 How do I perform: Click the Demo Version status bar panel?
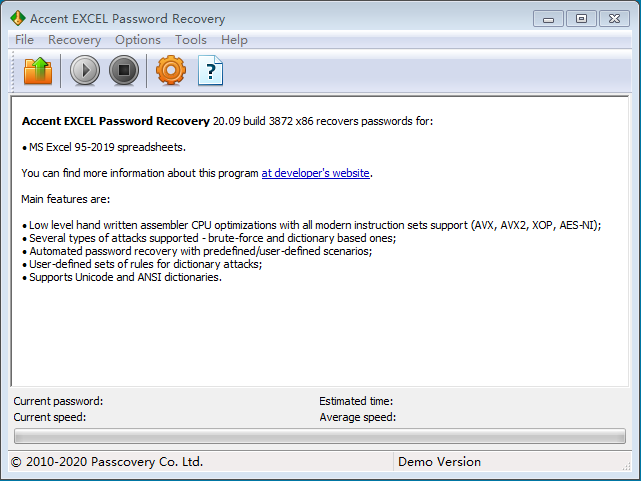[x=439, y=462]
